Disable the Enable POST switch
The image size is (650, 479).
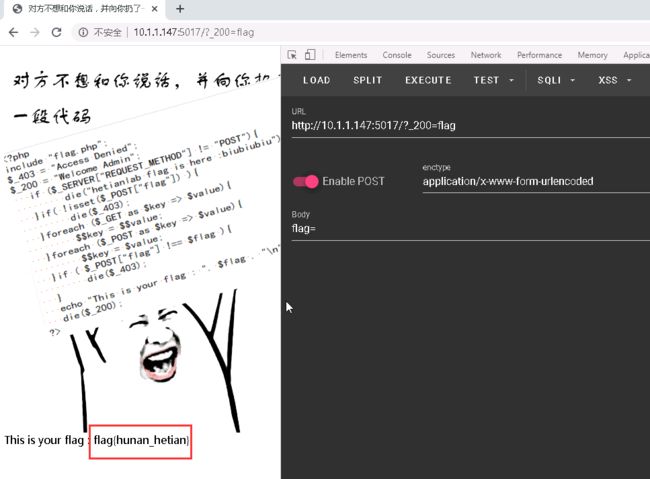306,181
